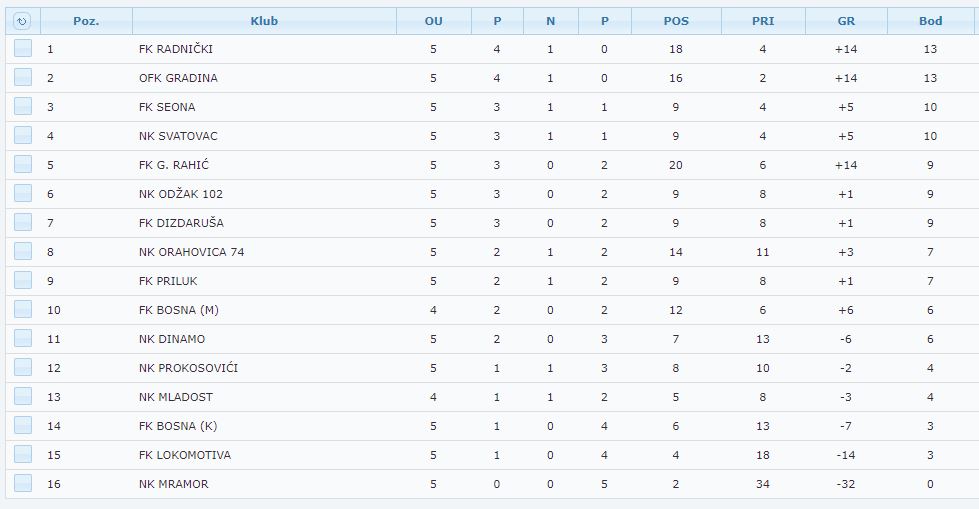Select the row box next to NK MRAMOR
The height and width of the screenshot is (509, 979).
pos(23,483)
